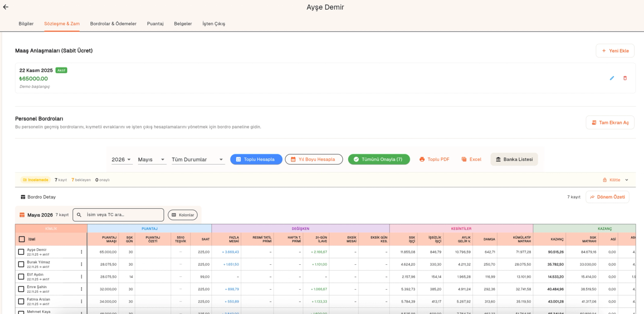Open row menu for Fatma Arslan

81,302
